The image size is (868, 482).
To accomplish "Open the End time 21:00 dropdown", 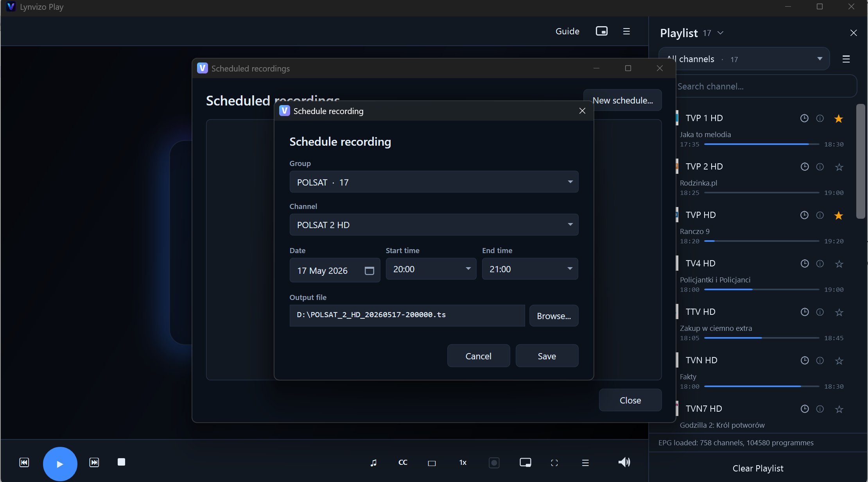I will click(530, 269).
